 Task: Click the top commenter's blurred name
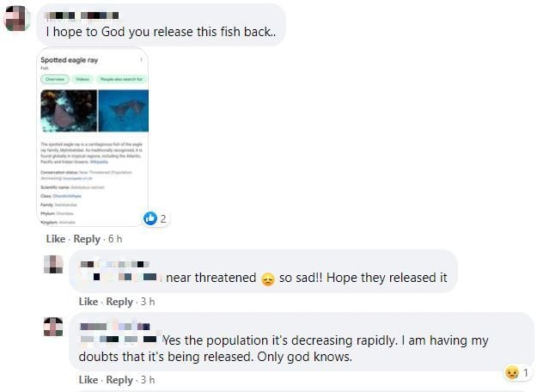tap(82, 15)
